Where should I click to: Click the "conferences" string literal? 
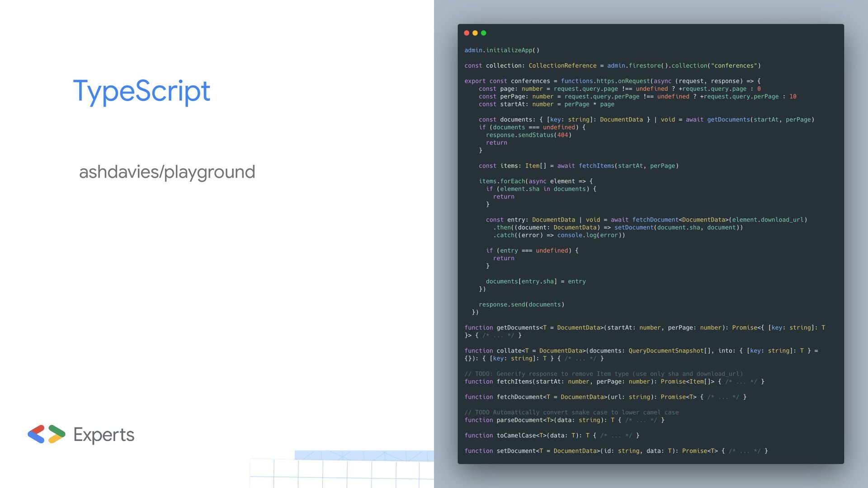click(x=734, y=66)
